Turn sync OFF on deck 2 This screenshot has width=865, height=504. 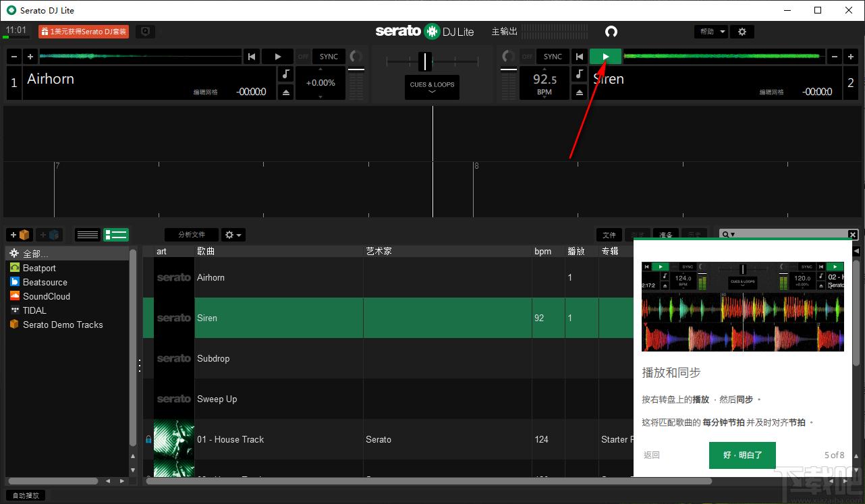pos(527,57)
